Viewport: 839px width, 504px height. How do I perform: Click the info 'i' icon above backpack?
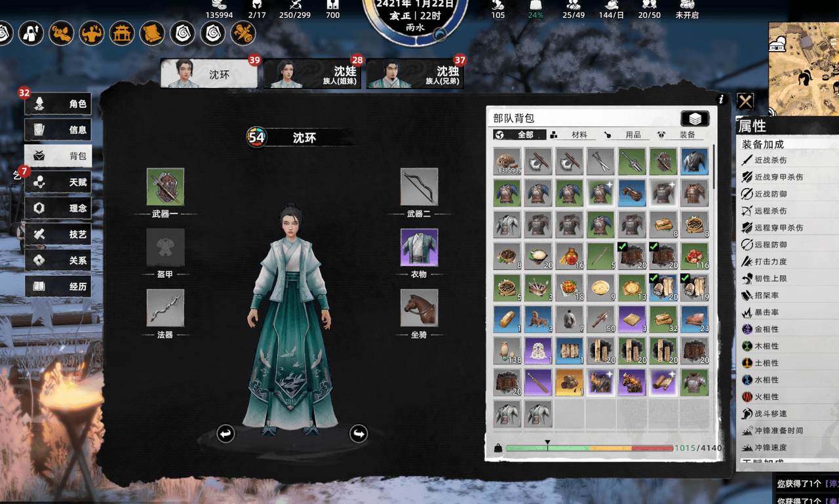[721, 100]
